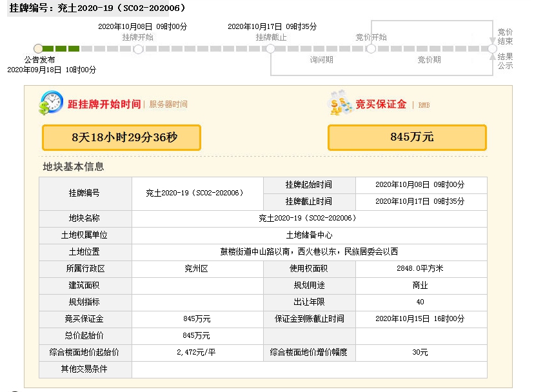Click the 竞价期 label under timeline
This screenshot has height=392, width=534.
(x=429, y=60)
